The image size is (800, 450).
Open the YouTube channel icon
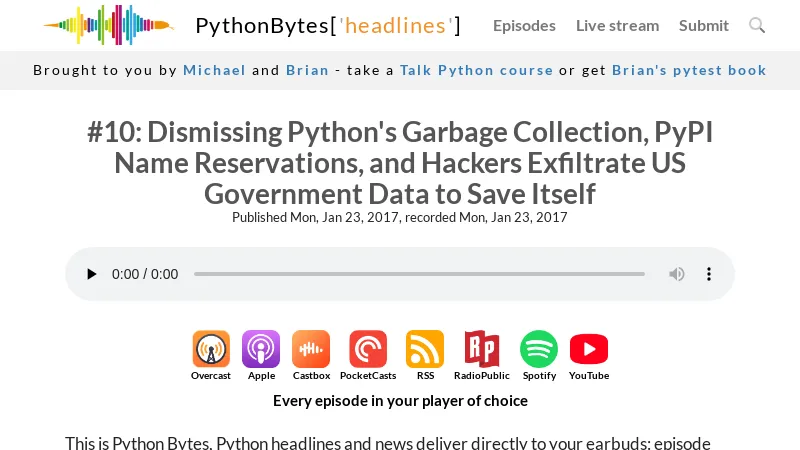589,349
